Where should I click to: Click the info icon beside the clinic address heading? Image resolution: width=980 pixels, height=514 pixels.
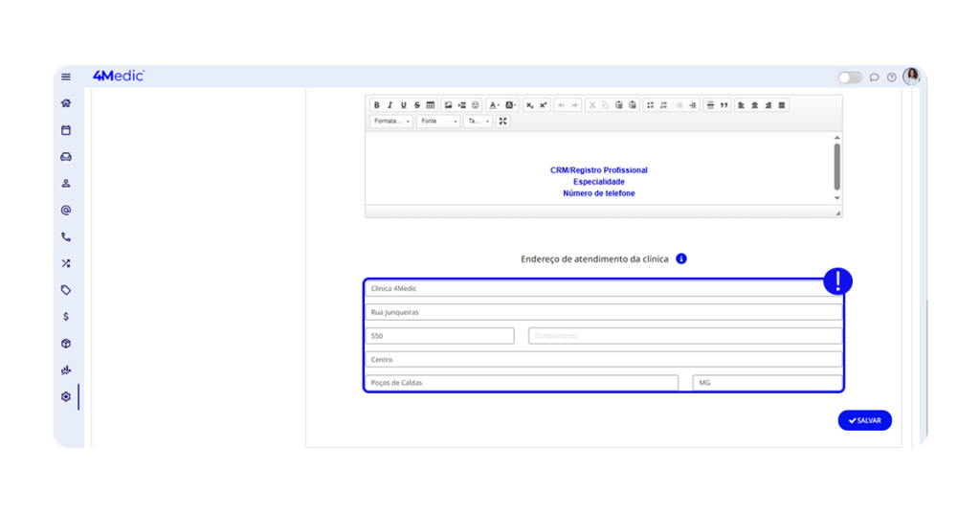click(x=681, y=258)
